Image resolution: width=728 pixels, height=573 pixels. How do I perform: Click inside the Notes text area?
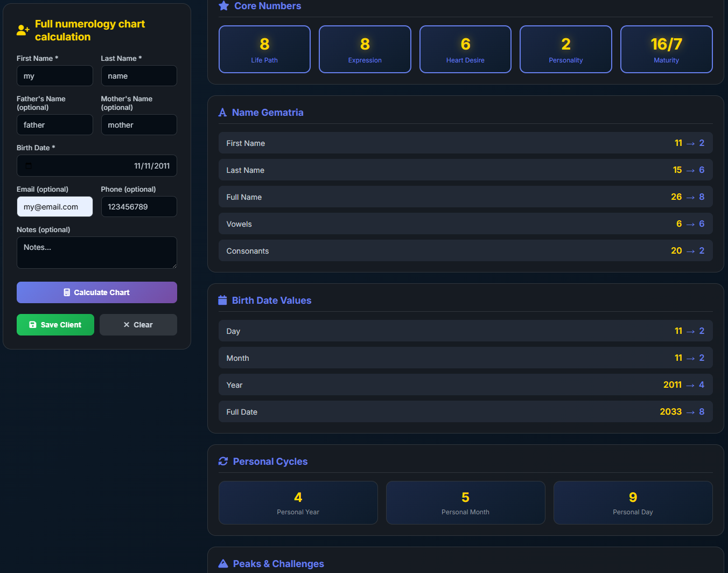[x=97, y=253]
